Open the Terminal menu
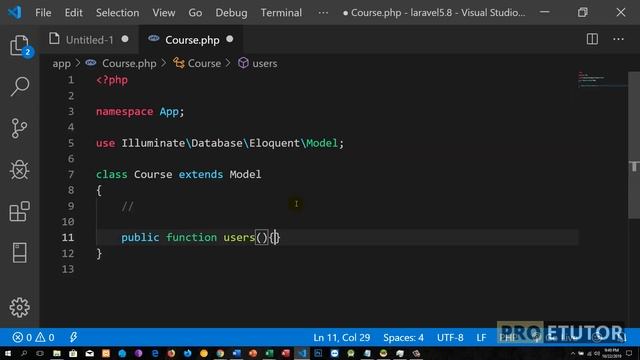This screenshot has width=640, height=360. coord(281,13)
